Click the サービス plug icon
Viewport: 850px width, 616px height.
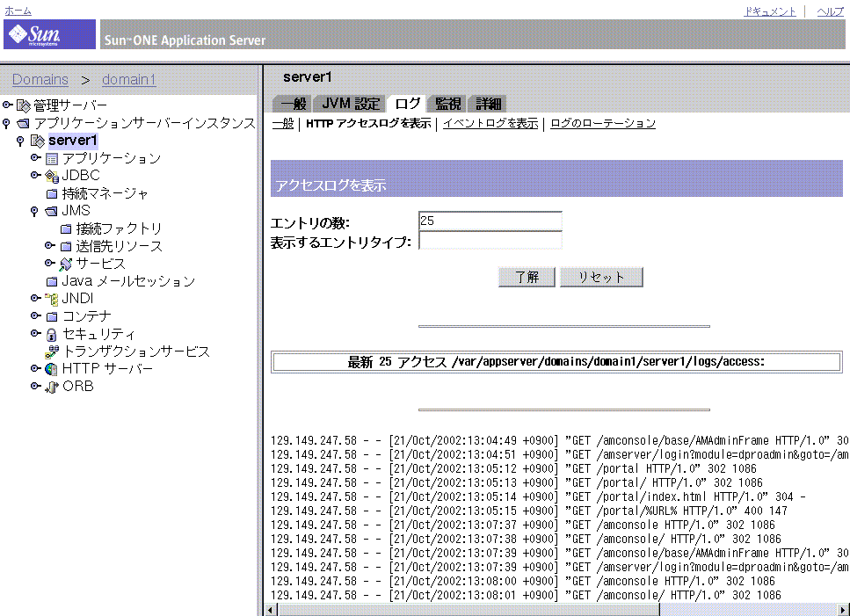(66, 264)
